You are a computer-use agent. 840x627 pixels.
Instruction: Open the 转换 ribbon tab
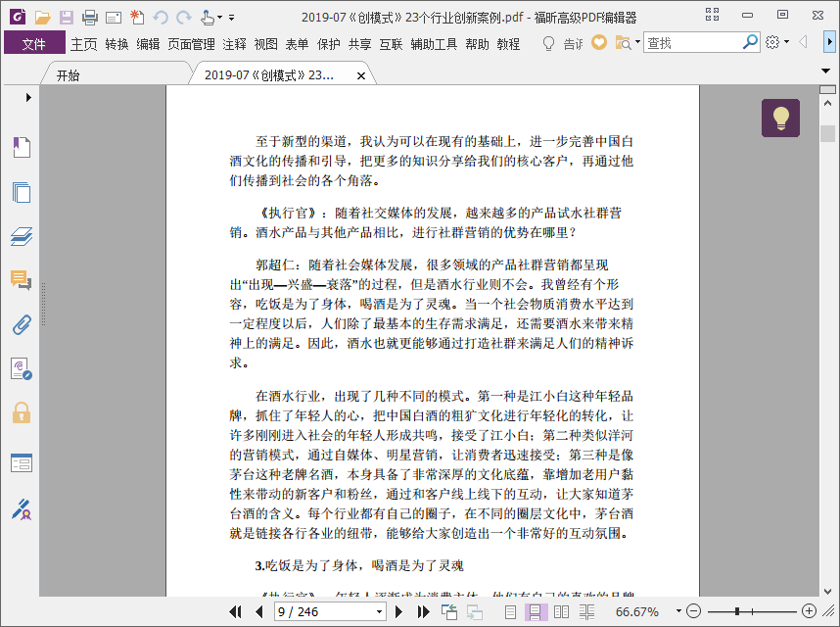pos(117,44)
